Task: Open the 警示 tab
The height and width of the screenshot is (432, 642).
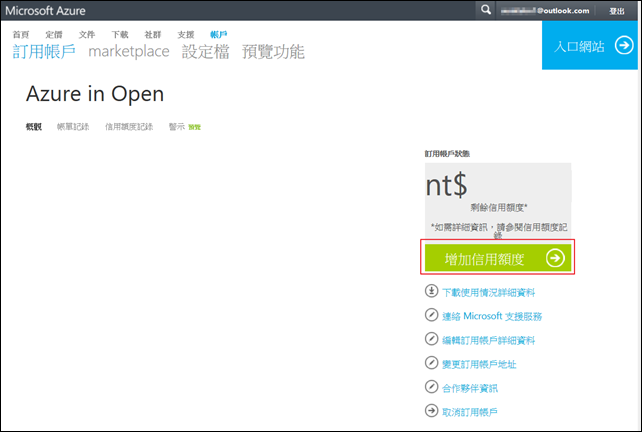Action: 176,127
